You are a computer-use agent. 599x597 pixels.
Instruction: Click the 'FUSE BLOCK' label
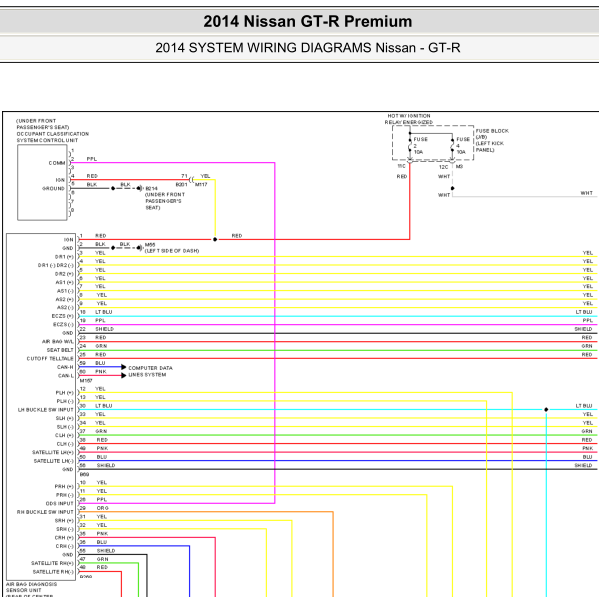492,131
